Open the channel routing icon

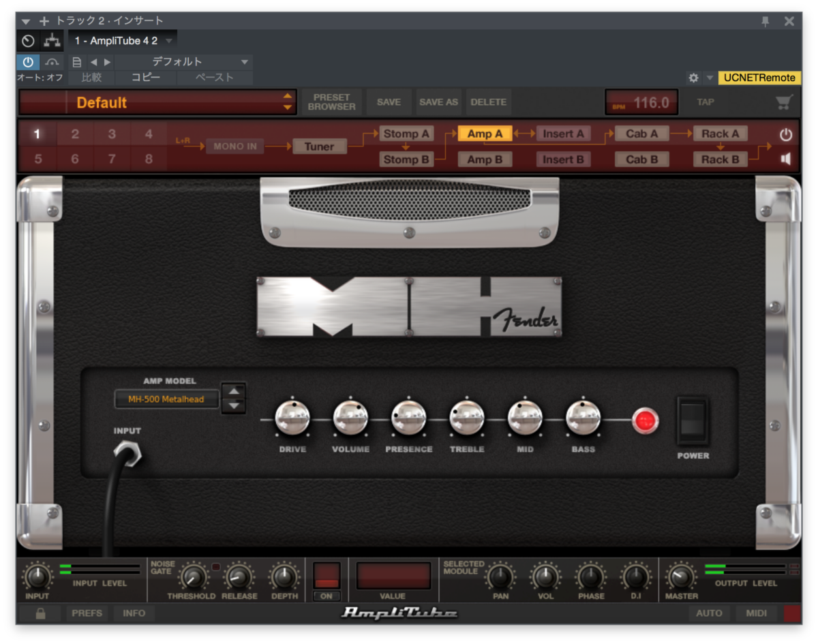(x=52, y=41)
